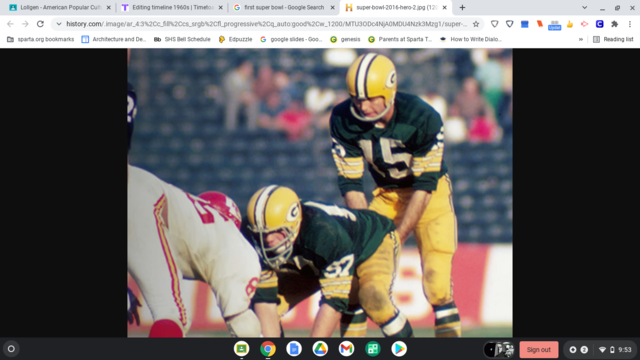The height and width of the screenshot is (360, 640).
Task: Open Chrome from the shelf
Action: click(x=268, y=349)
